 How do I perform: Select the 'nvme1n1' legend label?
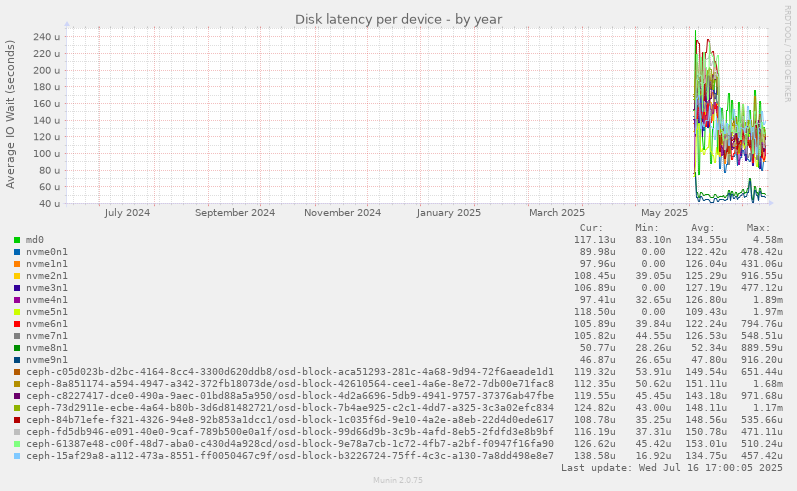click(47, 264)
